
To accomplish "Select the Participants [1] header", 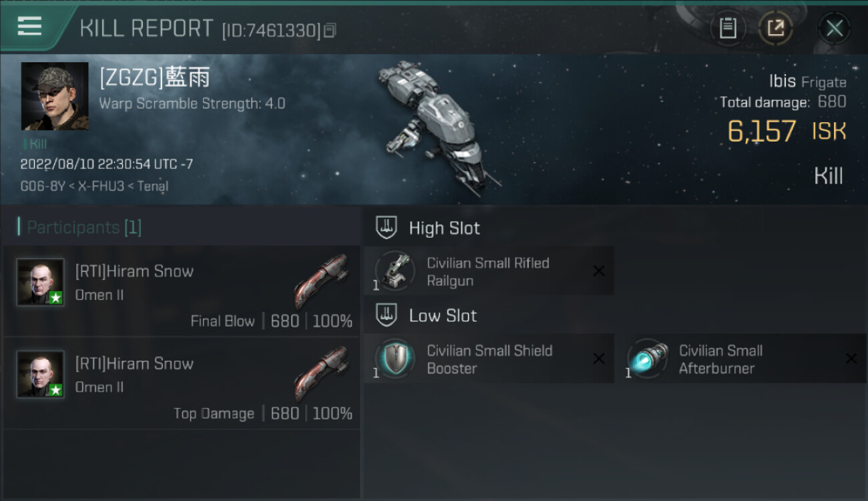I will [79, 227].
